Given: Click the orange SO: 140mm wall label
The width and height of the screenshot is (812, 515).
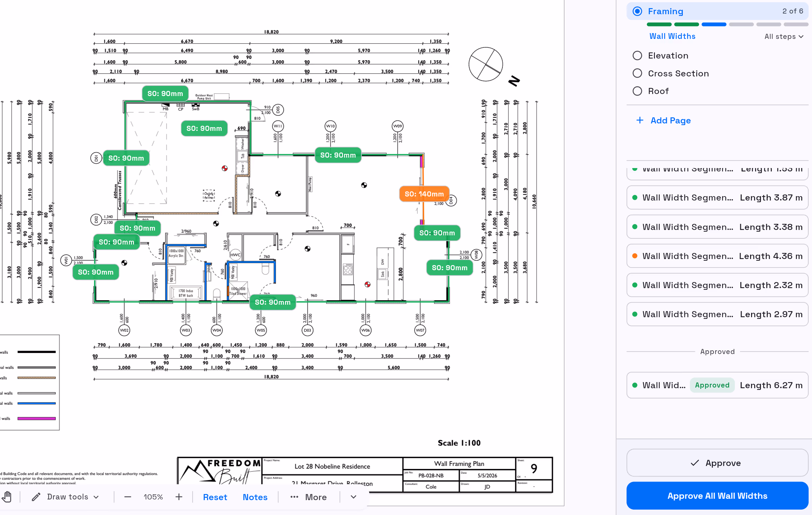Looking at the screenshot, I should click(x=424, y=194).
